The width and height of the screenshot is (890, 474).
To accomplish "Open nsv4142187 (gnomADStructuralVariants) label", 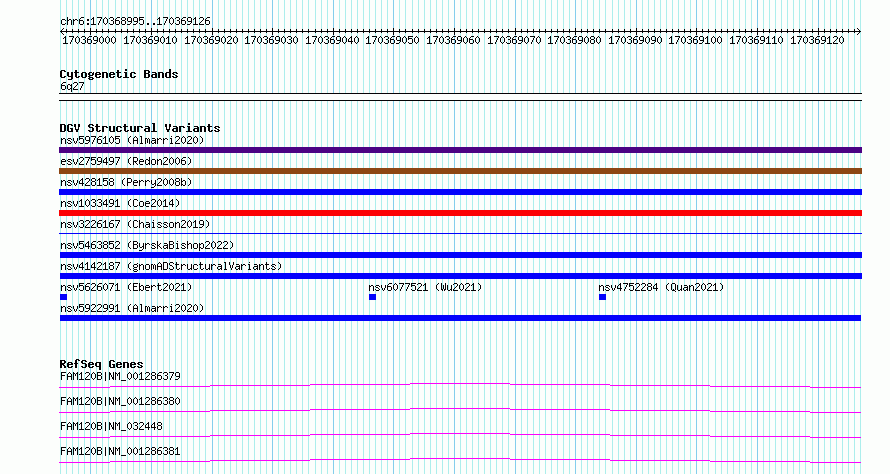I will (171, 266).
